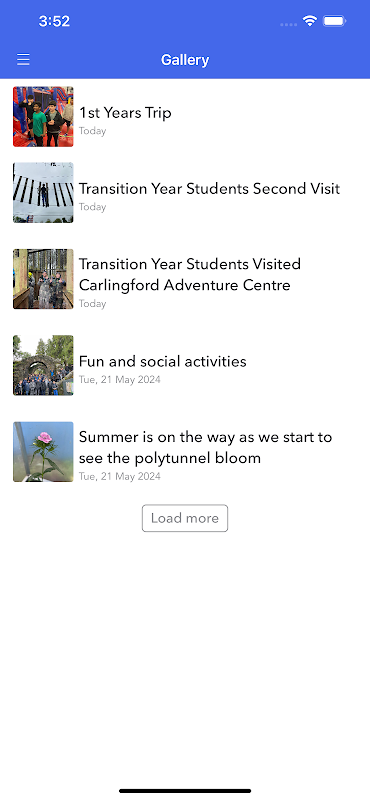Screen dimensions: 370x800
Task: Open the pink flower polytunnel thumbnail
Action: [43, 452]
